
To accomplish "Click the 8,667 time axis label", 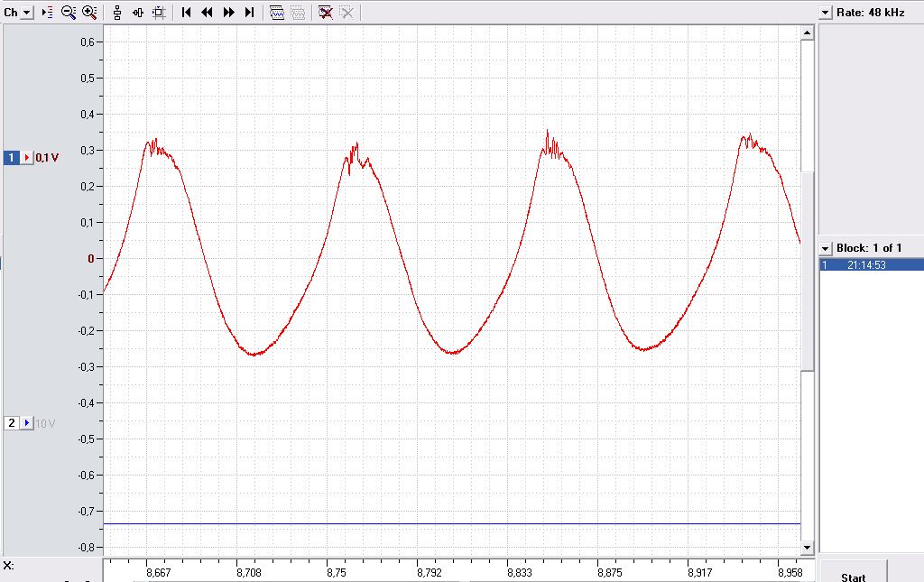I will [159, 573].
